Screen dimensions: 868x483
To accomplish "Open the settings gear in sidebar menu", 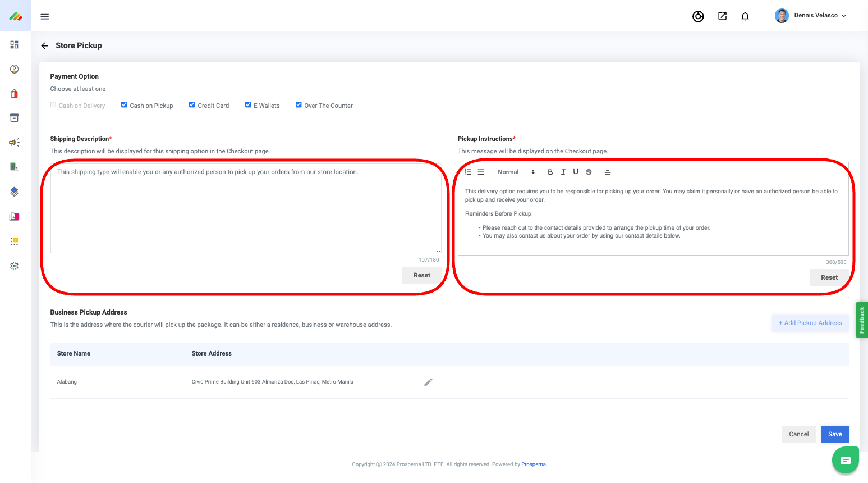I will (x=15, y=266).
